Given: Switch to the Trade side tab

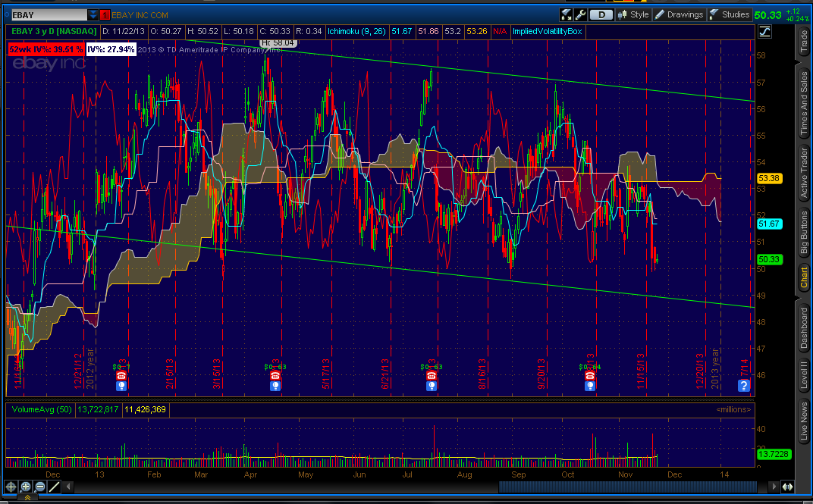Looking at the screenshot, I should [804, 42].
